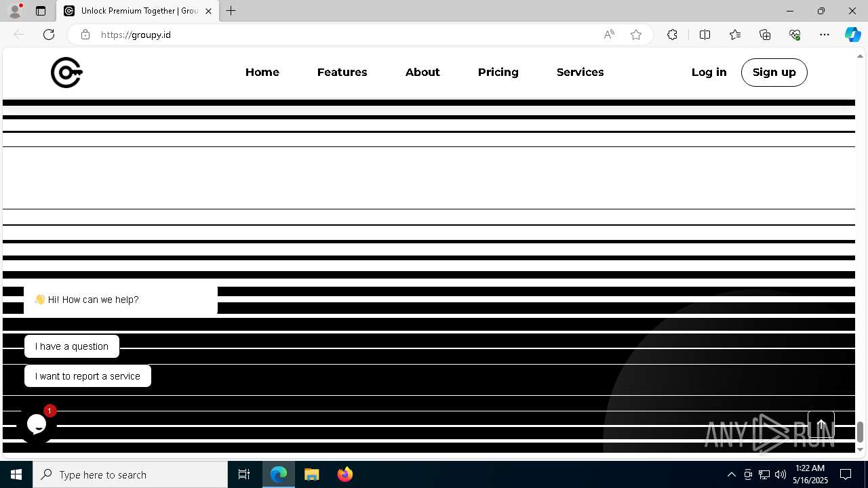
Task: Open the notification center icon
Action: pos(846,474)
